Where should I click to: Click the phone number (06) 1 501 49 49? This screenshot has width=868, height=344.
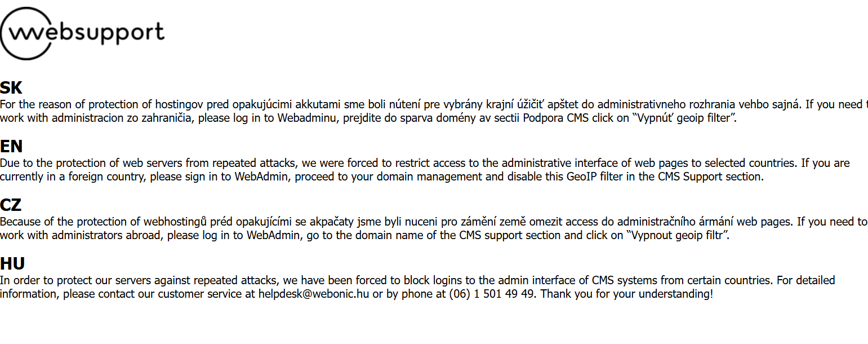tap(492, 294)
